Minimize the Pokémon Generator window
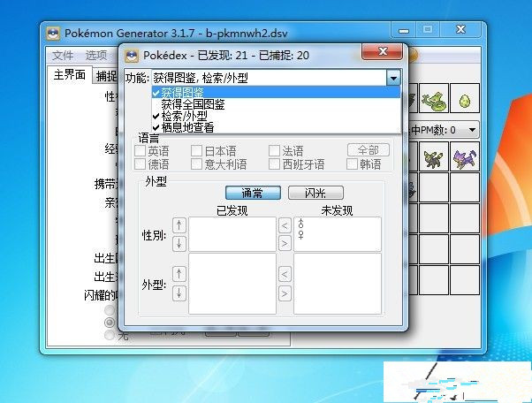This screenshot has width=532, height=403. tap(404, 31)
